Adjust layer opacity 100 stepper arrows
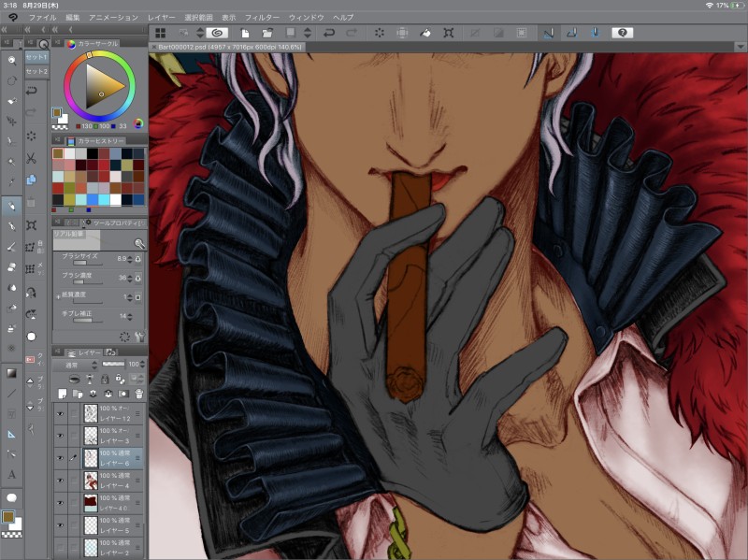Screen dimensions: 748x560 [x=142, y=365]
